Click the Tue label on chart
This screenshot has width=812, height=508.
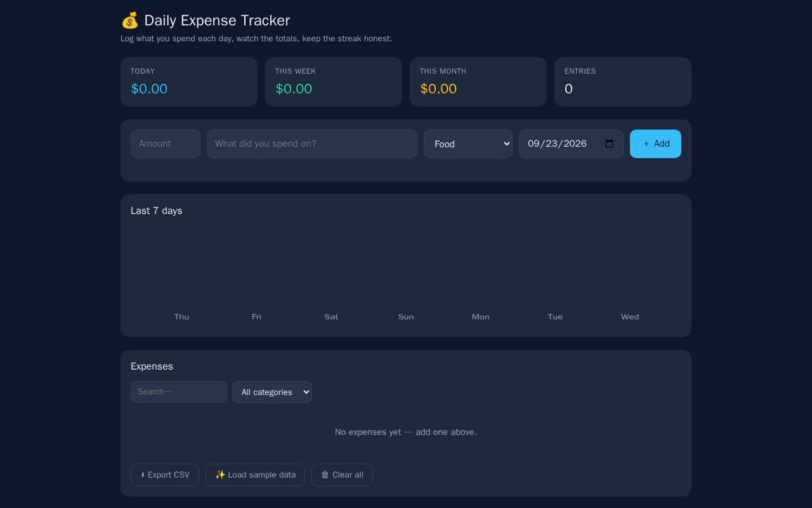tap(555, 317)
